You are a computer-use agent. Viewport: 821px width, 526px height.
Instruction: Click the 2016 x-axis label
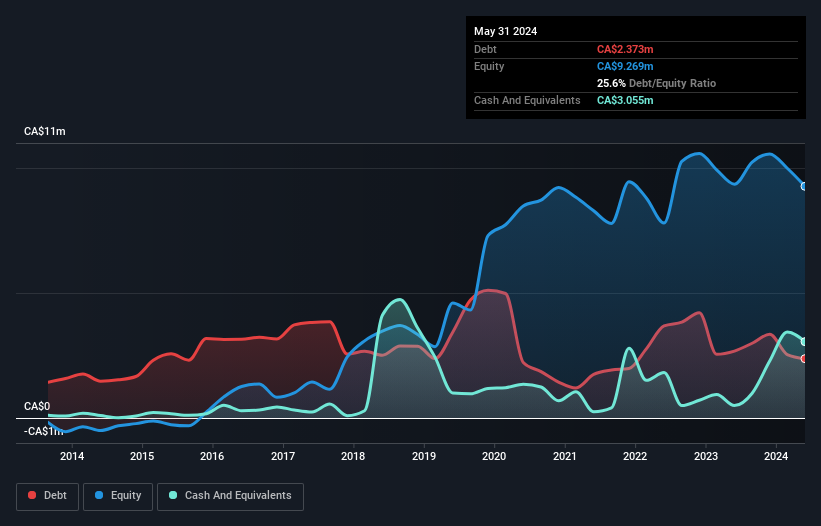pyautogui.click(x=212, y=456)
